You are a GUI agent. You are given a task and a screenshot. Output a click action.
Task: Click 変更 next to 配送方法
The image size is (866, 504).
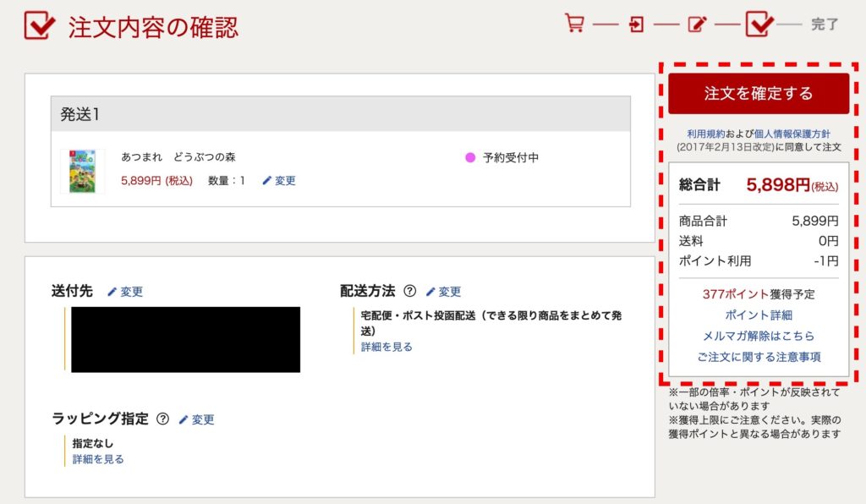tap(443, 292)
